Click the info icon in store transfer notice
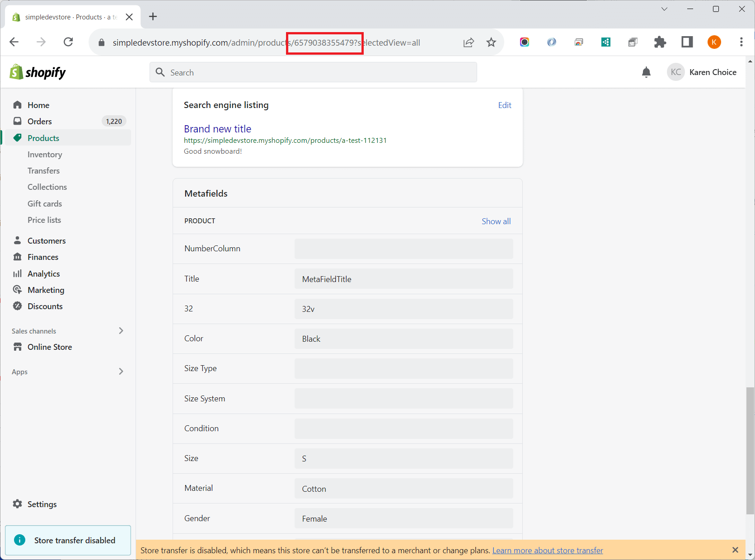 click(x=20, y=540)
